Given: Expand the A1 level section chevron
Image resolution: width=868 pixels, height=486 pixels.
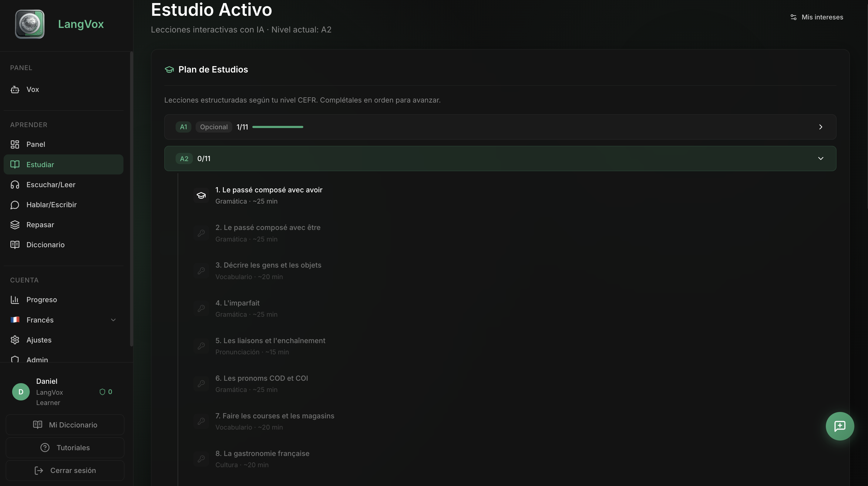Looking at the screenshot, I should pos(820,127).
